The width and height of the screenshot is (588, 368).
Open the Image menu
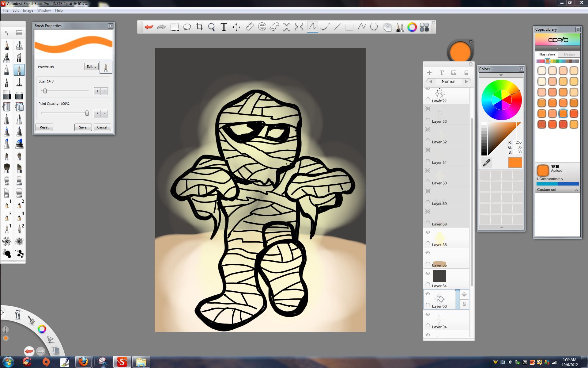click(28, 10)
